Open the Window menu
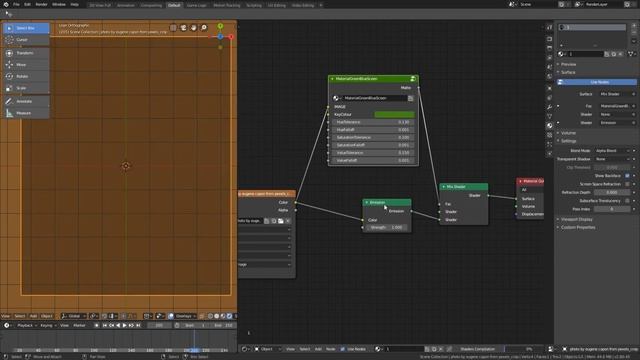Image resolution: width=640 pixels, height=360 pixels. point(59,4)
